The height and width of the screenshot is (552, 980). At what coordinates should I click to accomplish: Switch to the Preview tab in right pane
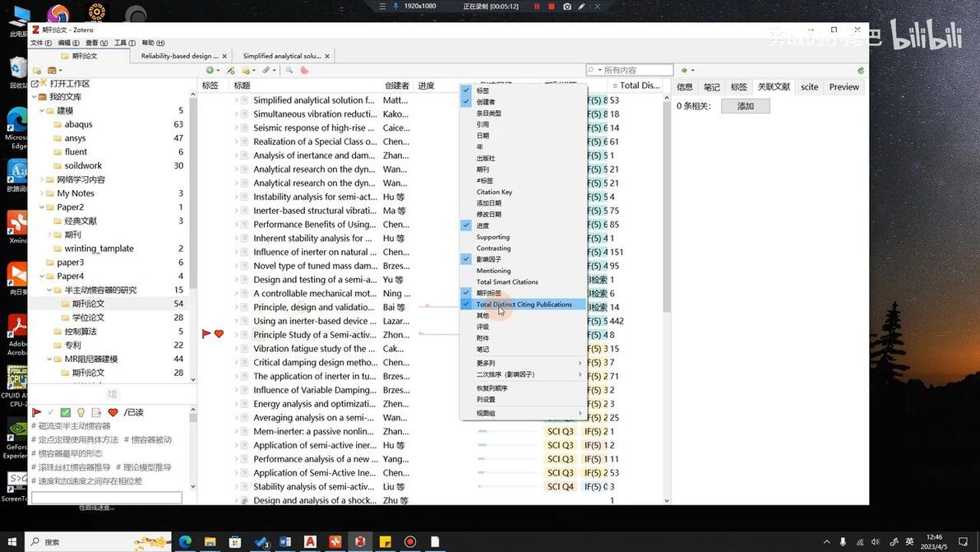[844, 87]
